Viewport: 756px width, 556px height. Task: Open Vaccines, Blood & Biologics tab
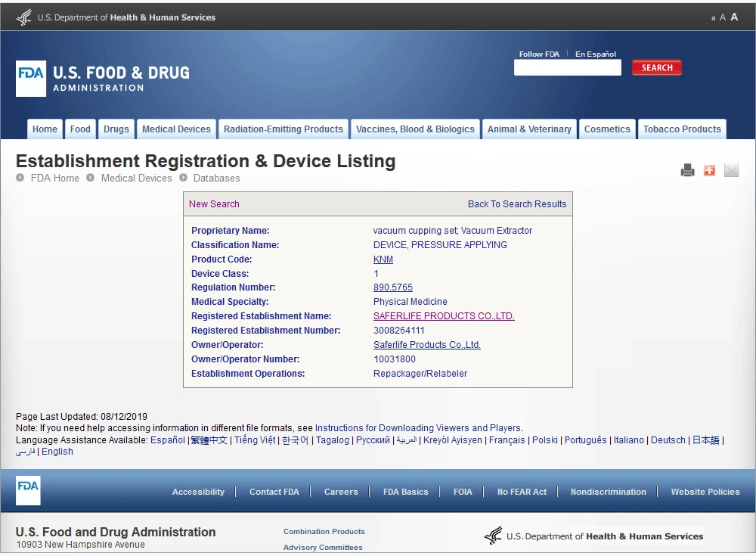click(x=415, y=129)
